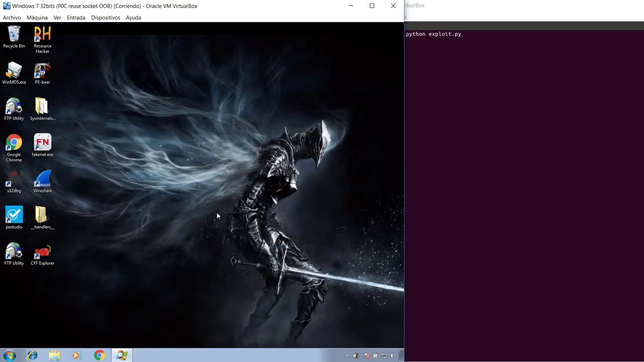Open the Dispositivos menu
The height and width of the screenshot is (362, 644).
(106, 18)
